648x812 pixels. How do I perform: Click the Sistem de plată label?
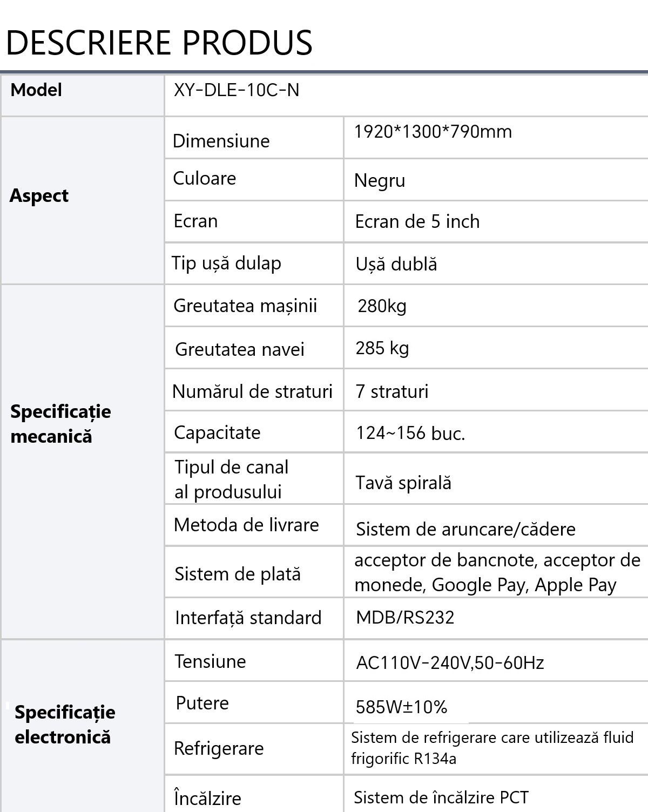tap(238, 574)
